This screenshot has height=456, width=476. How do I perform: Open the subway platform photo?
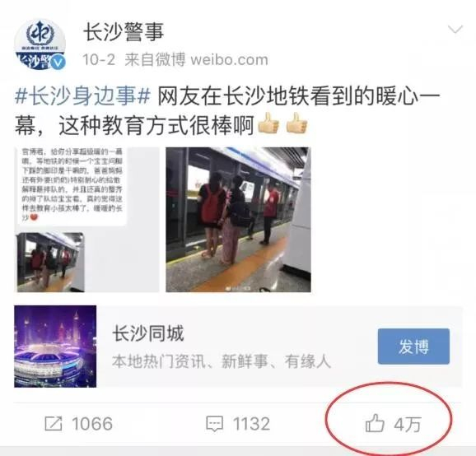click(x=238, y=220)
